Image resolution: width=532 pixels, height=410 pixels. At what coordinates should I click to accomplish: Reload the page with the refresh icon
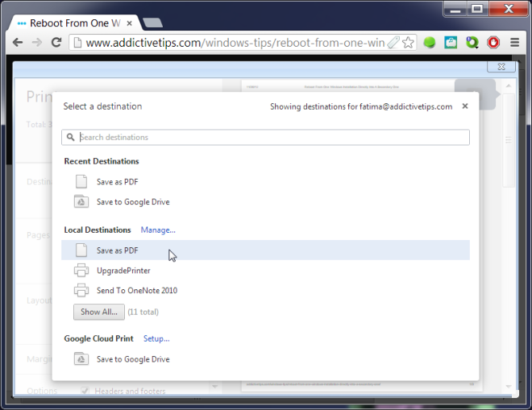click(x=56, y=43)
